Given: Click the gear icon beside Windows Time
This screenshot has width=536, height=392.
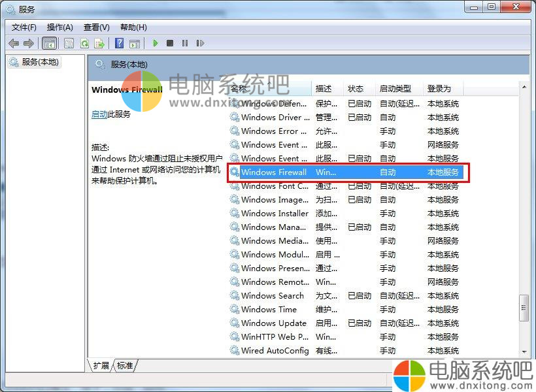Looking at the screenshot, I should (235, 309).
